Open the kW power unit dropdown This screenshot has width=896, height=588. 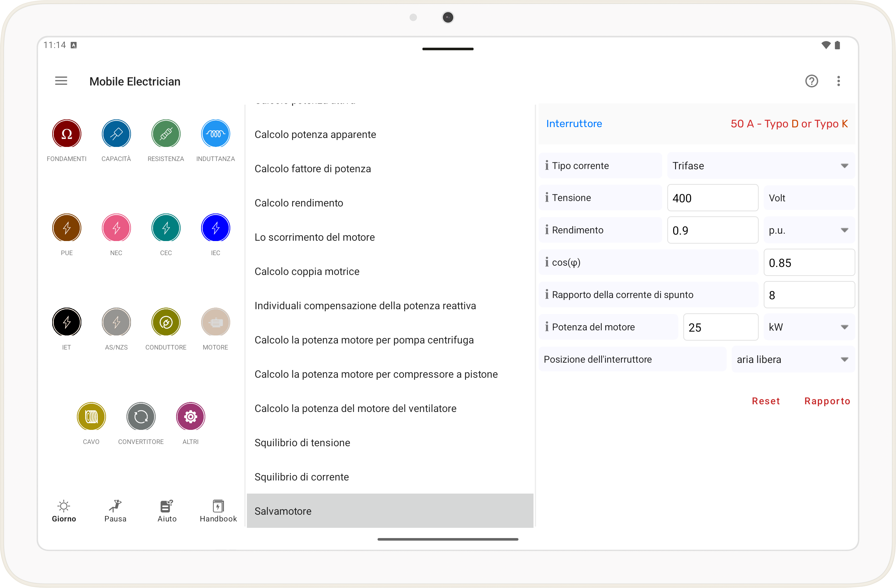click(809, 327)
